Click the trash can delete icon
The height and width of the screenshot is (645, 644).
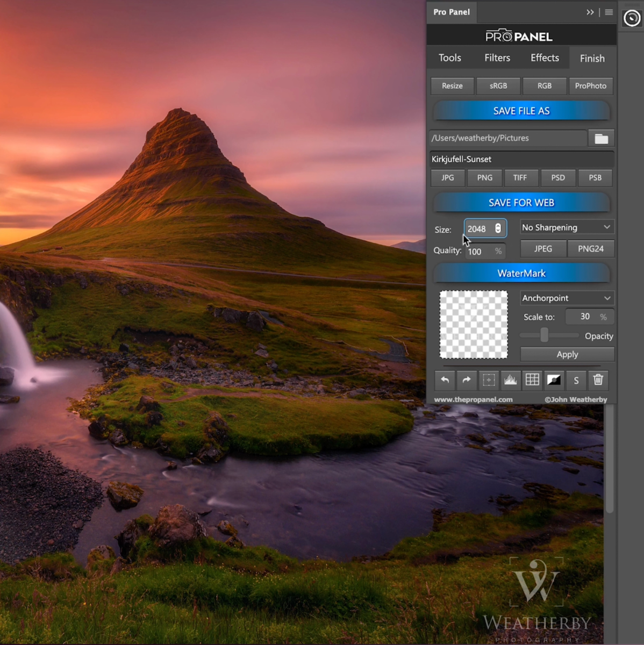[598, 380]
